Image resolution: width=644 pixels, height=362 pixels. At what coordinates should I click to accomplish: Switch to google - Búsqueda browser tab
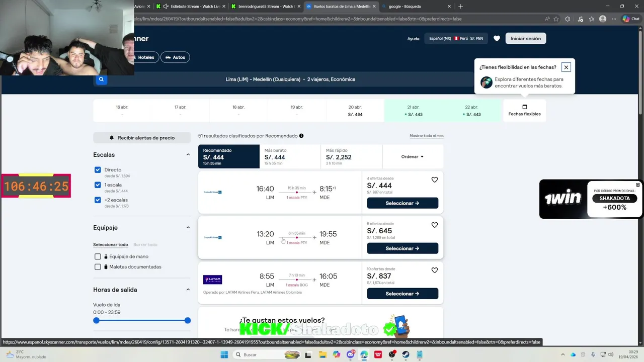pyautogui.click(x=416, y=7)
